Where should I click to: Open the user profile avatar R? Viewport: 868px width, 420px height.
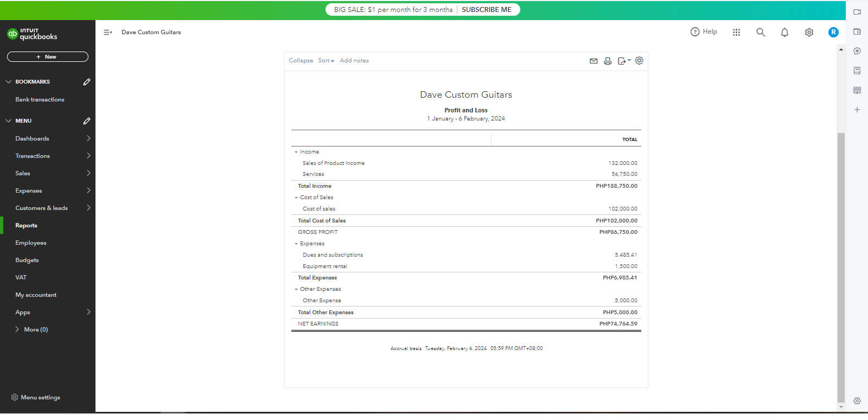(833, 33)
